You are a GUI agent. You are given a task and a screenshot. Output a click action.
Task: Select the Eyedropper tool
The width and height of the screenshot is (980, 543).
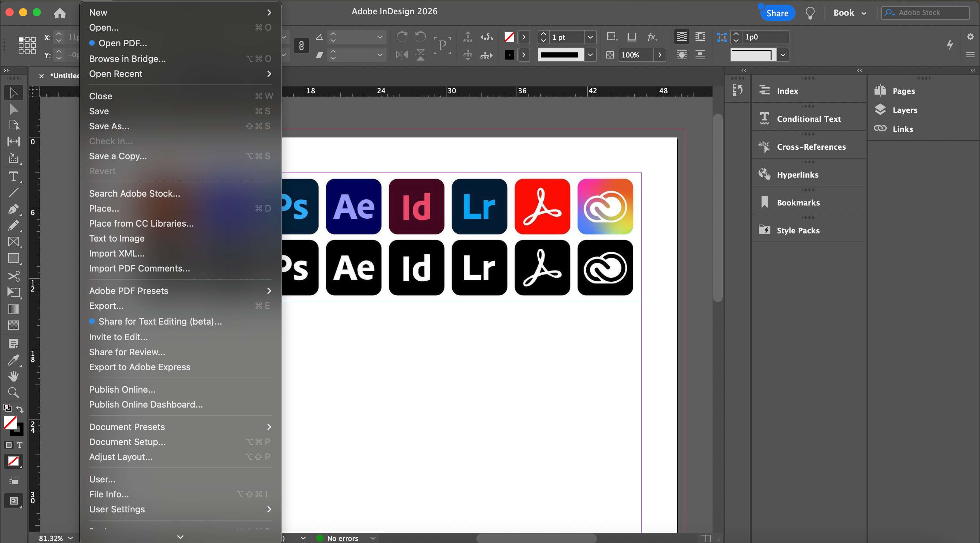tap(13, 360)
